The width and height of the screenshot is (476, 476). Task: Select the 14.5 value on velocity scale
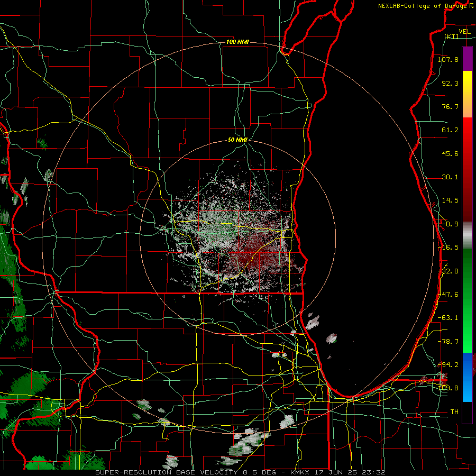point(450,200)
